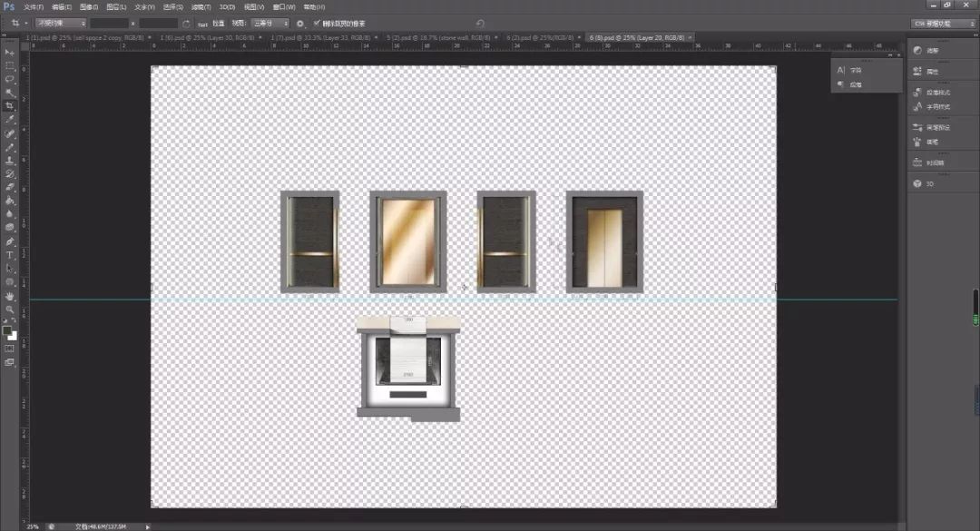The image size is (980, 531).
Task: Click the straighten tool icon
Action: pyautogui.click(x=202, y=24)
